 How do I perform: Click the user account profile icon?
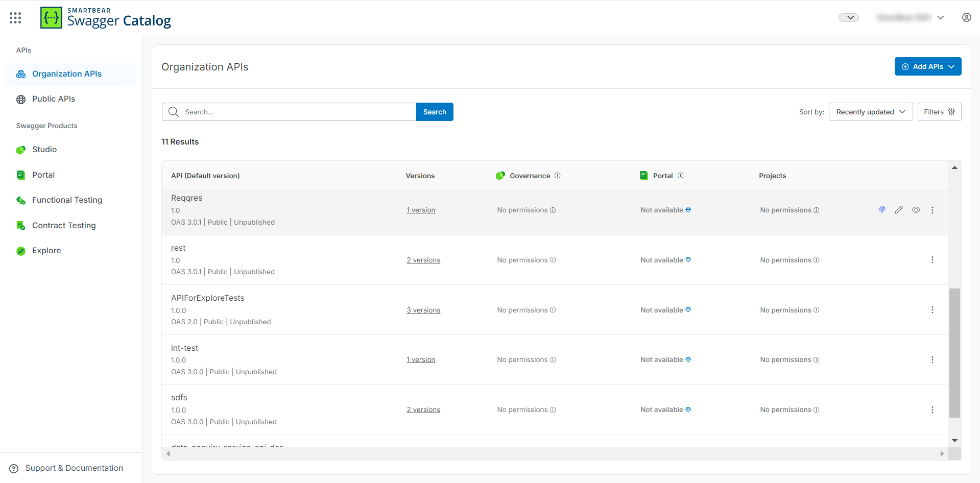pyautogui.click(x=966, y=17)
